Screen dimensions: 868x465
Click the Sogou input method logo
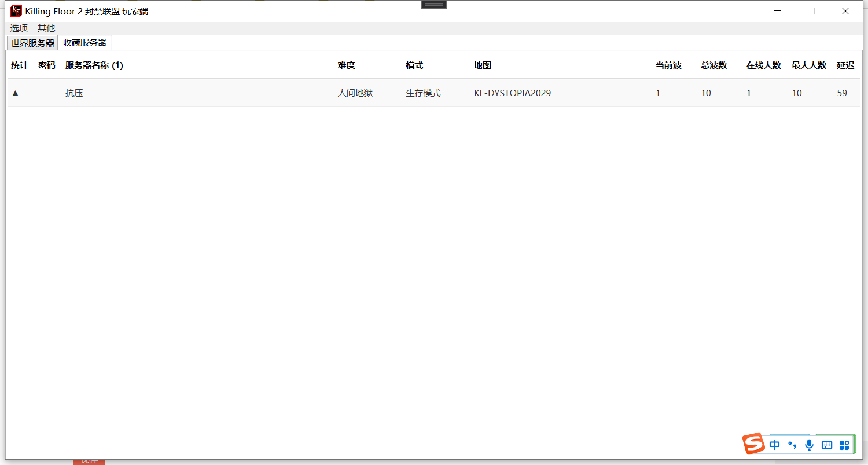[754, 444]
